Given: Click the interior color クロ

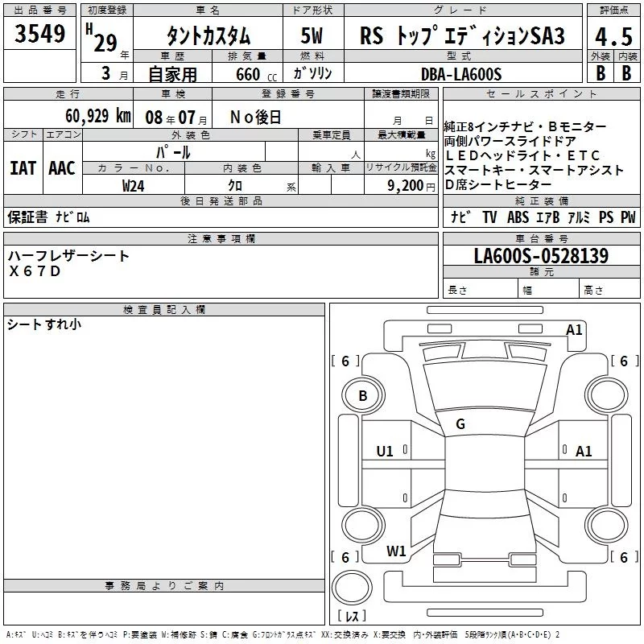Looking at the screenshot, I should [235, 186].
